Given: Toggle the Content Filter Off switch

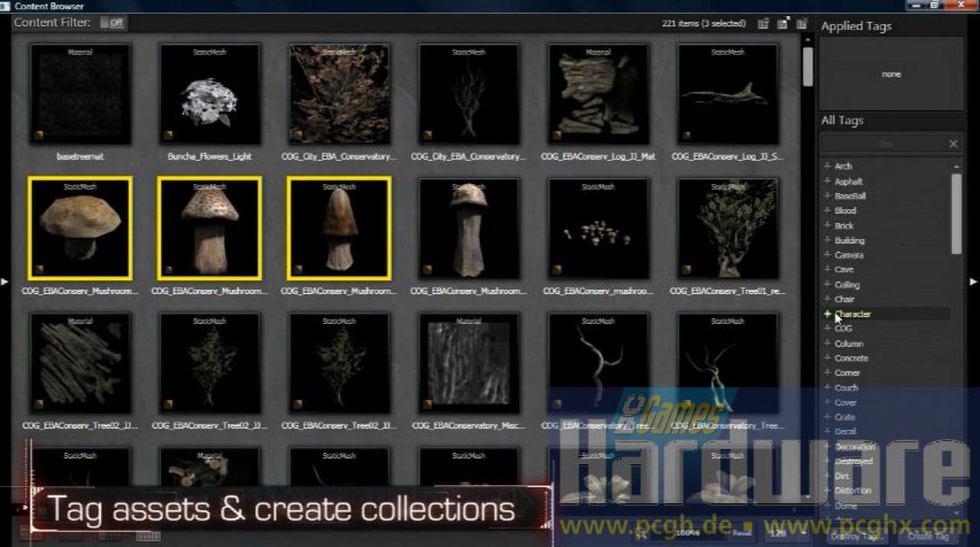Looking at the screenshot, I should click(113, 23).
